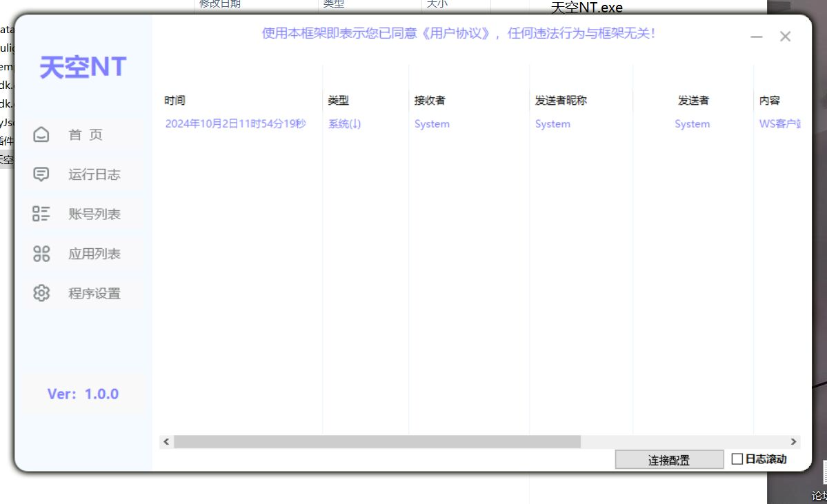Click the left arrow of horizontal scrollbar
Screen dimensions: 827x504
166,442
